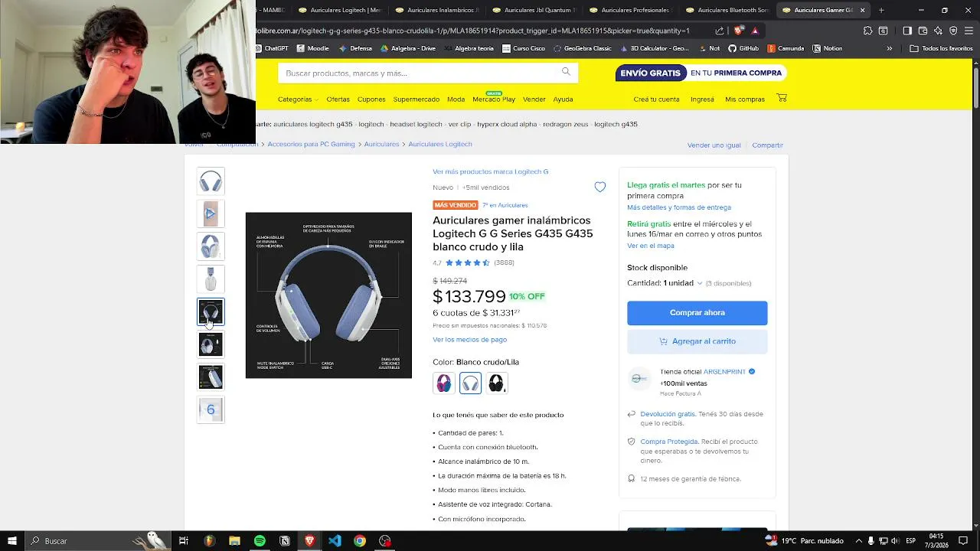Click the Compartir link

click(x=767, y=145)
